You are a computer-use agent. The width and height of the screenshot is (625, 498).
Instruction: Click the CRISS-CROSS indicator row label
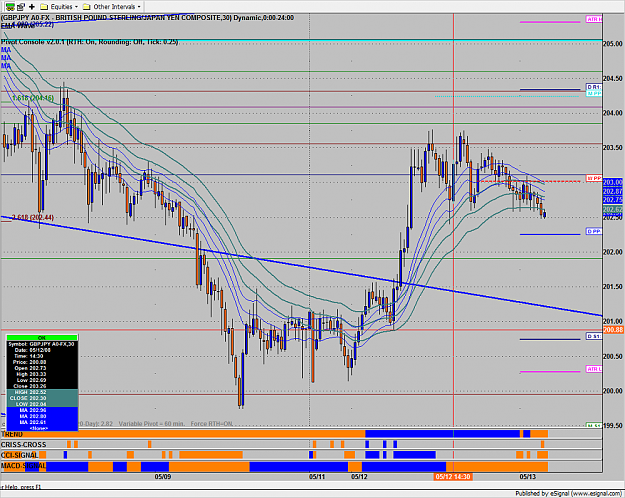24,445
